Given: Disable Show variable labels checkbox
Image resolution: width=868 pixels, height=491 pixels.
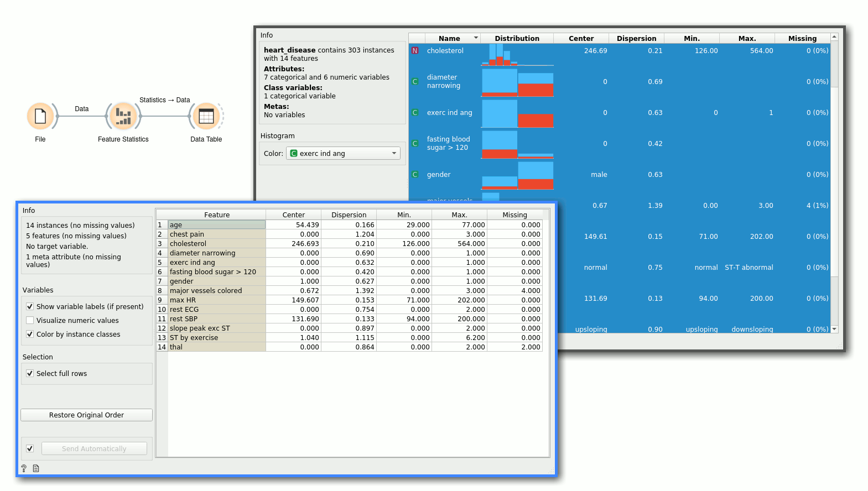Looking at the screenshot, I should (x=30, y=306).
